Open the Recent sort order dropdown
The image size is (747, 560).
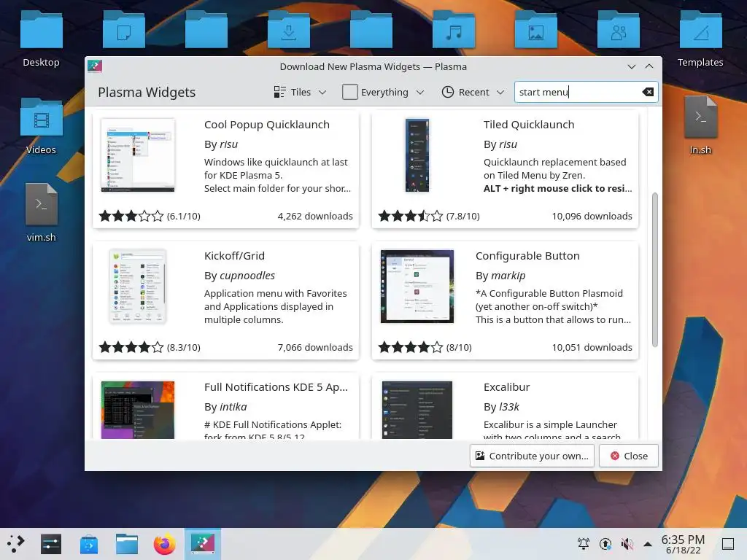click(x=473, y=92)
